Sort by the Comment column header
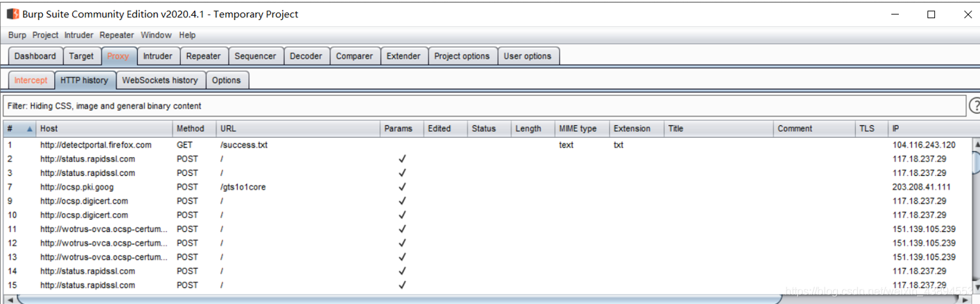 pos(815,129)
